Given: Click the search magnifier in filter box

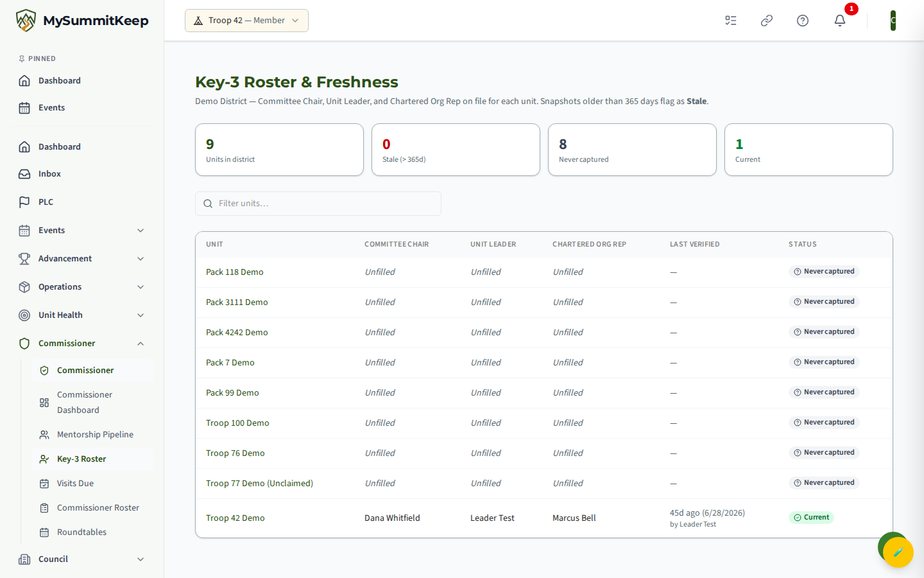Looking at the screenshot, I should 208,204.
